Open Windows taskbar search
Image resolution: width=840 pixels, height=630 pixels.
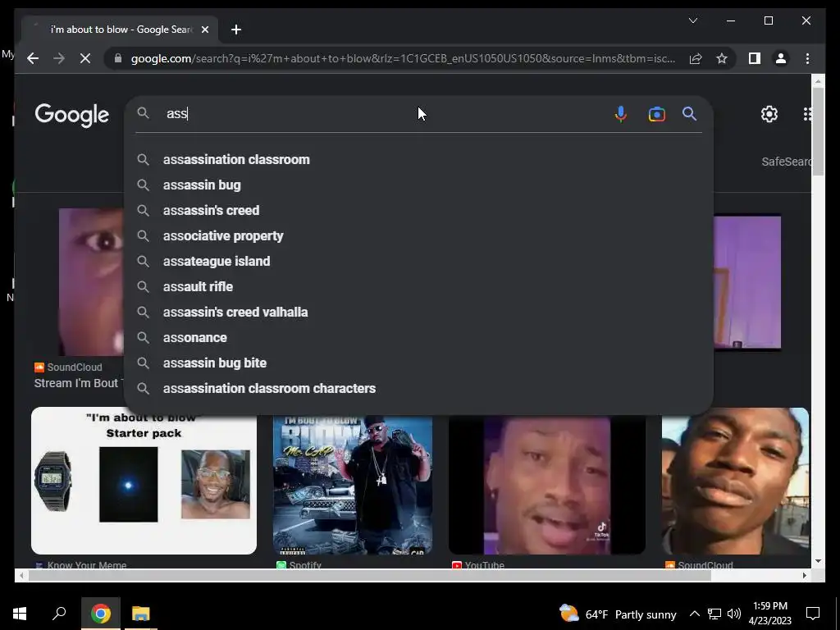pyautogui.click(x=59, y=614)
